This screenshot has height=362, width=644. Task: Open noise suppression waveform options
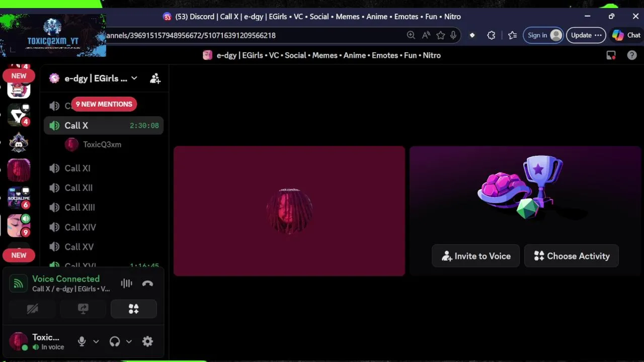tap(126, 284)
